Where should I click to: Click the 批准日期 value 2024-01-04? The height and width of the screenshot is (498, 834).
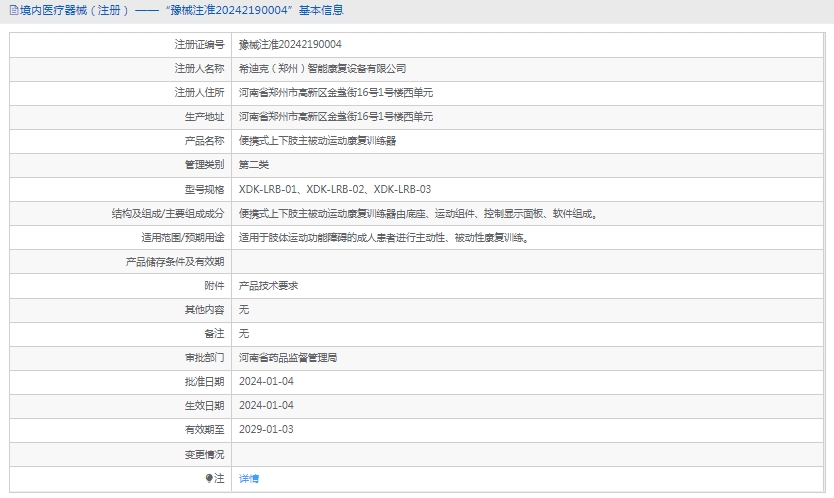click(266, 381)
